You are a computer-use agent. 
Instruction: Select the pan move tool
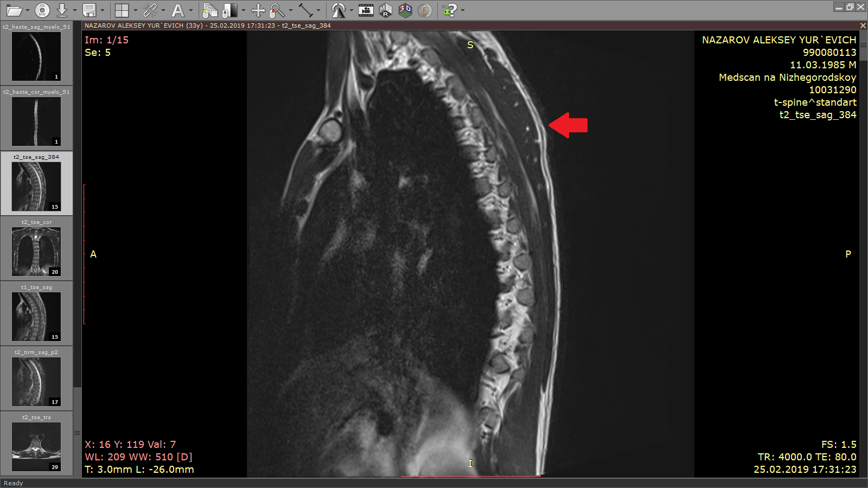tap(258, 10)
